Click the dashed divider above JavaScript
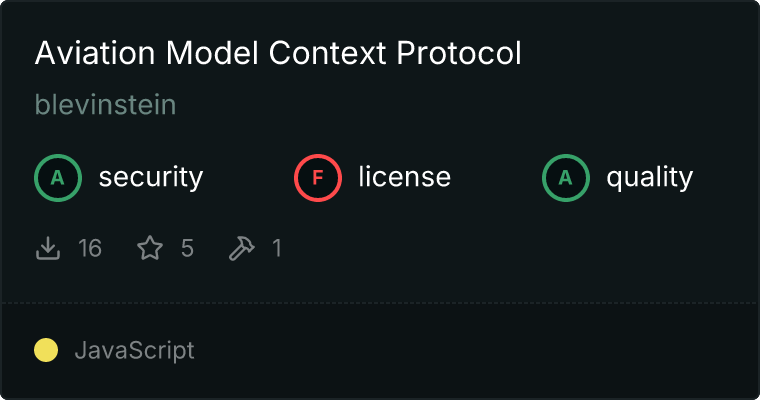This screenshot has height=400, width=760. [380, 302]
